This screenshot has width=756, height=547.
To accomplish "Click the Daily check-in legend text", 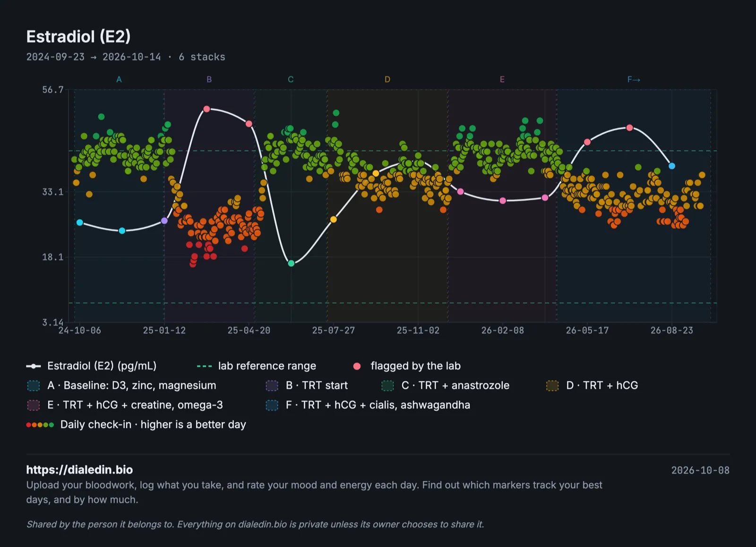I will (153, 425).
